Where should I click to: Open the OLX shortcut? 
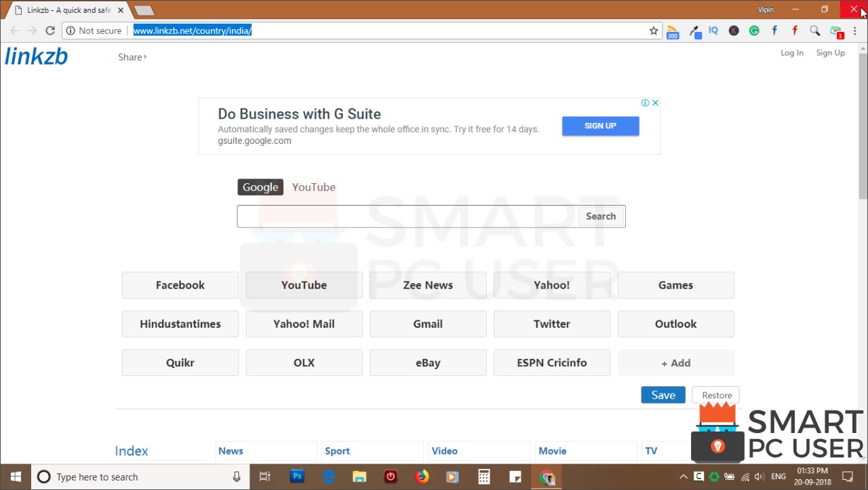pos(304,362)
